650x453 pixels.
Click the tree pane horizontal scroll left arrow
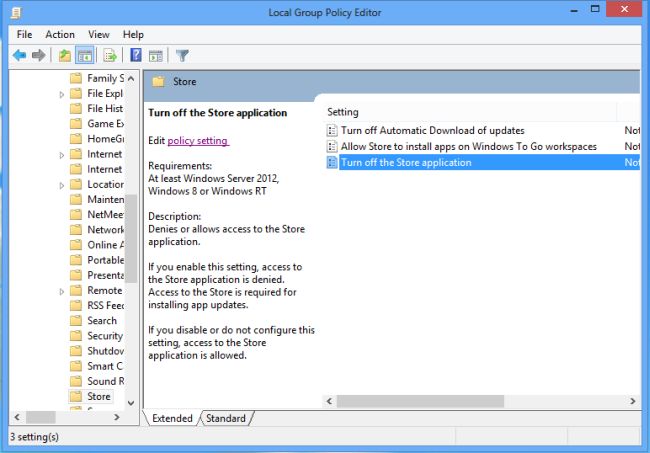17,417
